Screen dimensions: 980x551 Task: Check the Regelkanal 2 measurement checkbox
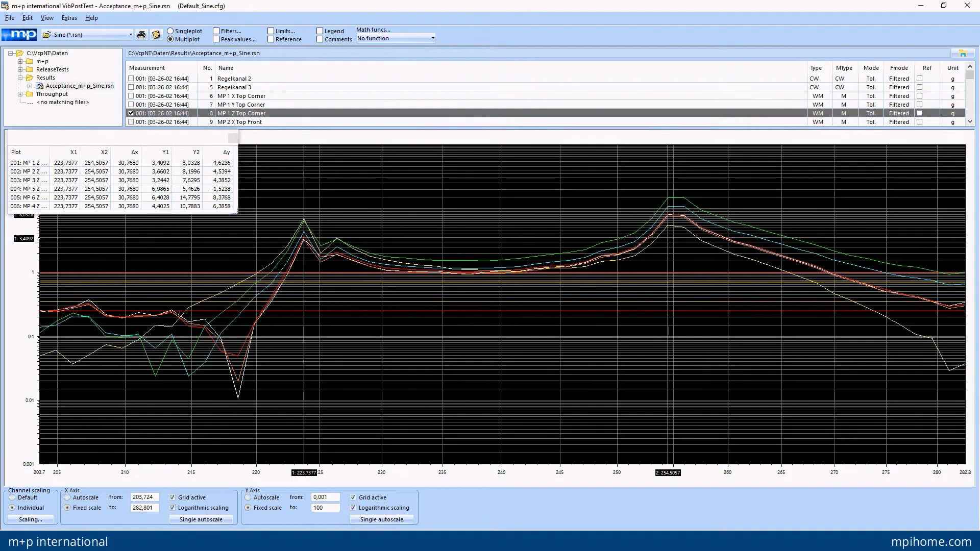tap(131, 79)
